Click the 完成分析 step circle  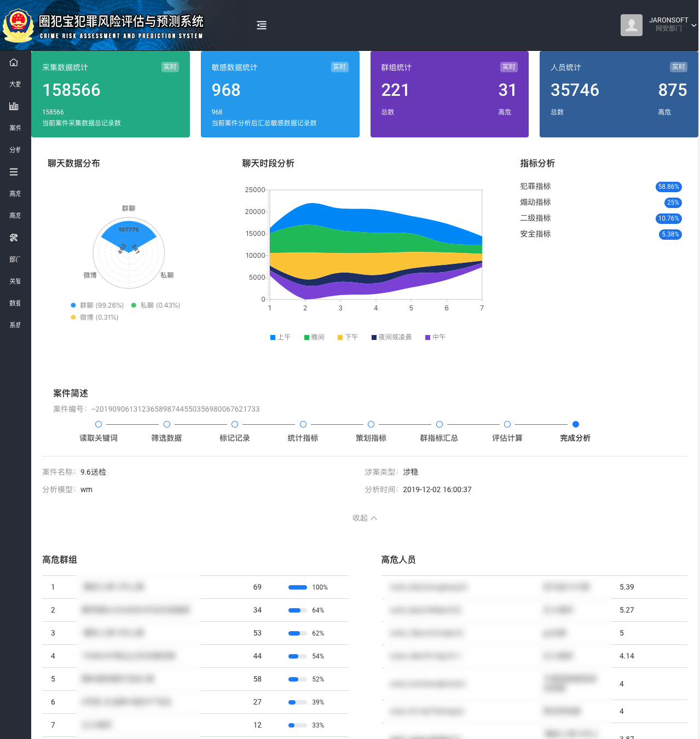tap(575, 424)
